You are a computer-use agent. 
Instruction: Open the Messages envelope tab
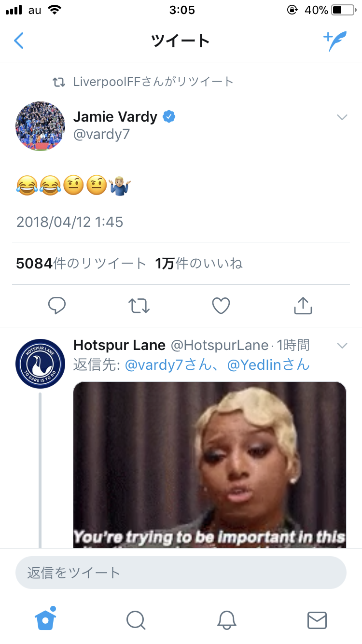pos(317,620)
